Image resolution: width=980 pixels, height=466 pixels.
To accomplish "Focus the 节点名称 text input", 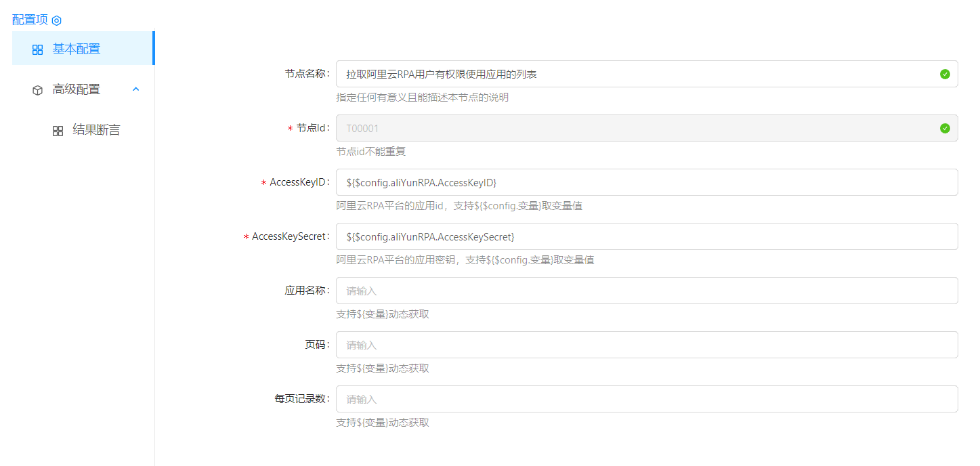I will coord(637,74).
